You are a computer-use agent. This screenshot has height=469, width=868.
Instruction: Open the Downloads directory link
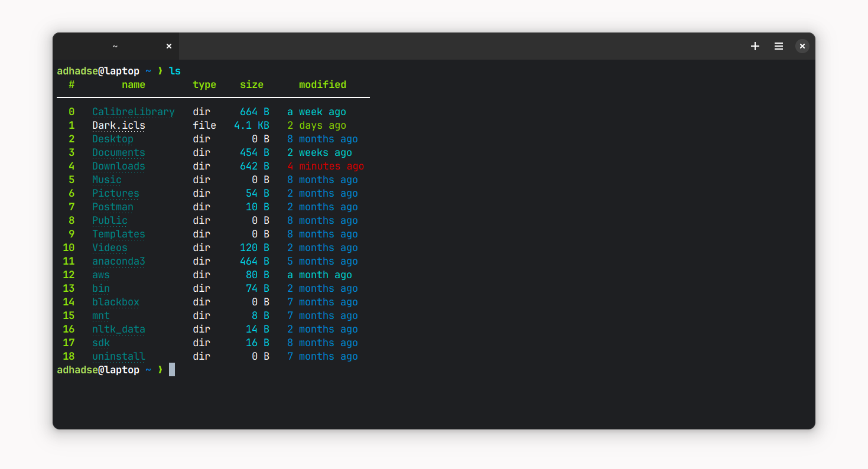(x=118, y=166)
